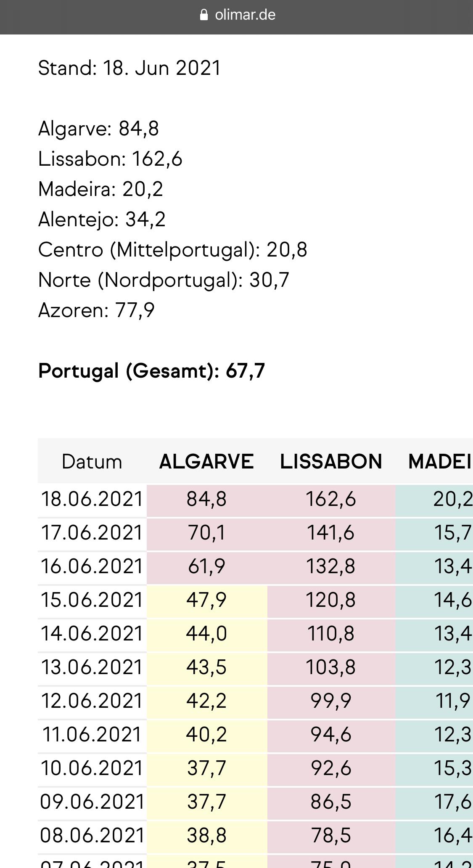This screenshot has width=473, height=868.
Task: Click the 18.06.2021 date cell
Action: tap(92, 500)
